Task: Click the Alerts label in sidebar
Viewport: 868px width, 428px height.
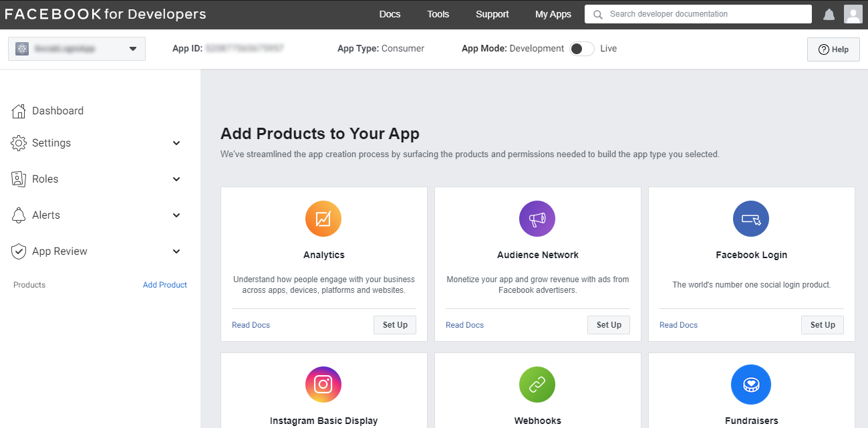Action: click(x=46, y=215)
